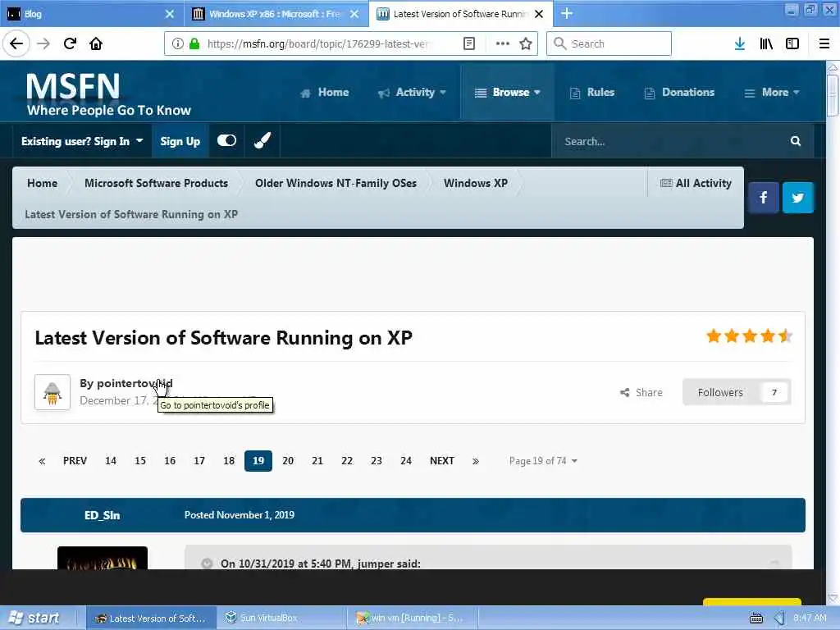Screen dimensions: 840x630
Task: Go to page 18
Action: (x=229, y=461)
